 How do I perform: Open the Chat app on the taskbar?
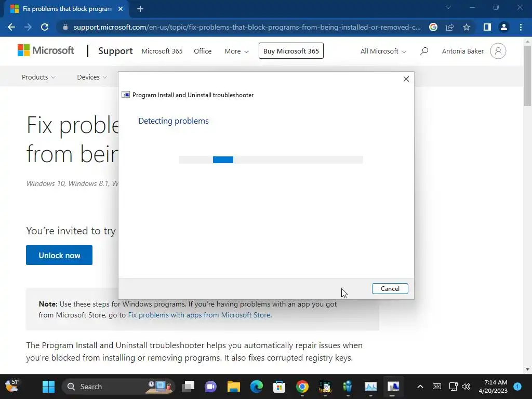click(x=211, y=387)
